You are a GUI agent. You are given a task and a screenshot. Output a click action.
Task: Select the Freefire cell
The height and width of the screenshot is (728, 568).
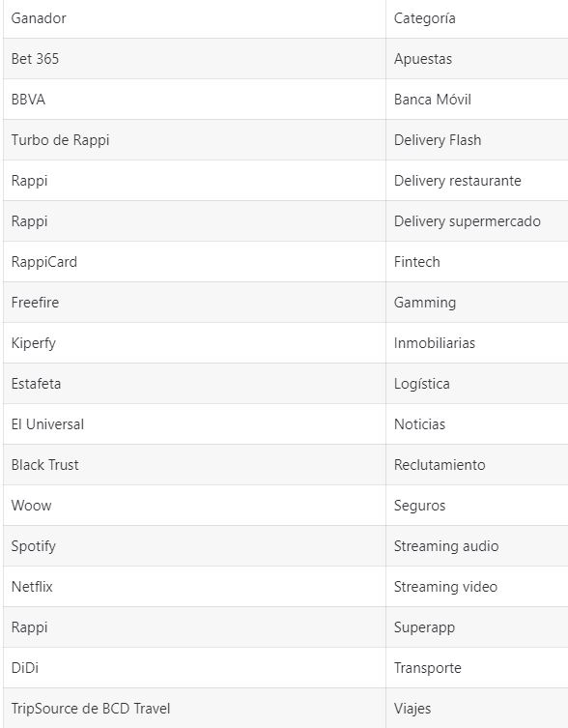pyautogui.click(x=194, y=303)
